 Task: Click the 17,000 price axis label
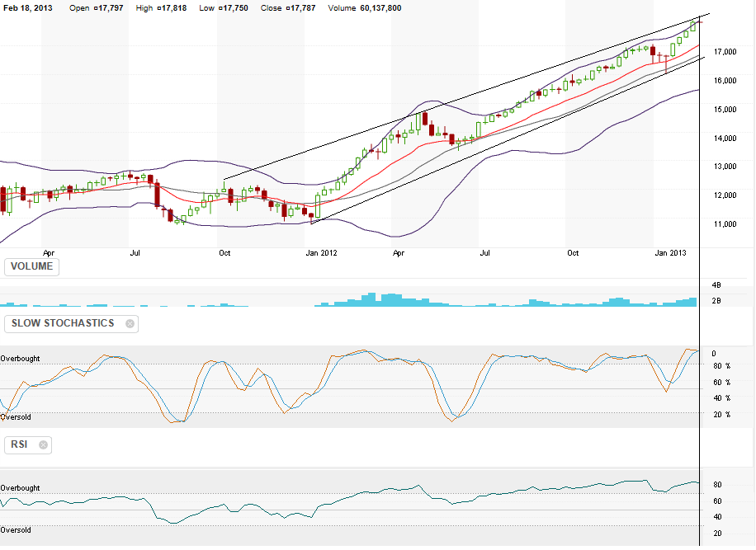click(724, 52)
